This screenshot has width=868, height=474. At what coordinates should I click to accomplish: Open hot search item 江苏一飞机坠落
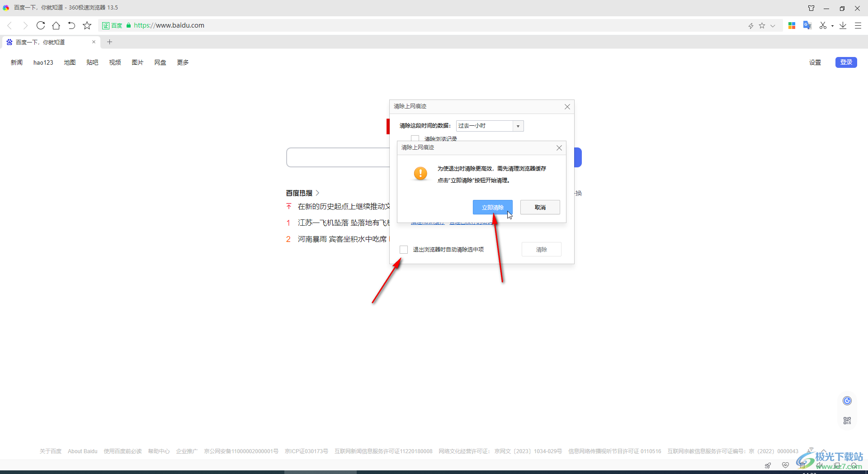click(344, 223)
